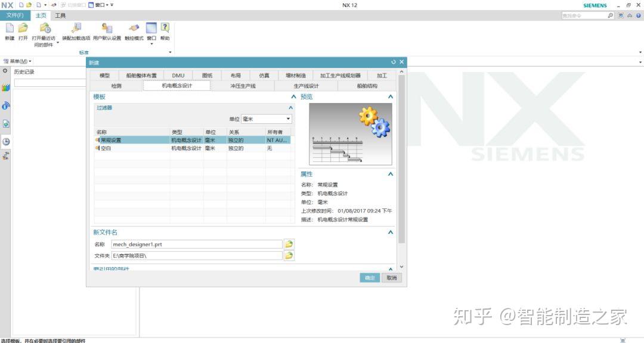Viewport: 644px width, 343px height.
Task: Collapse the 预览 (preview) section
Action: 390,96
